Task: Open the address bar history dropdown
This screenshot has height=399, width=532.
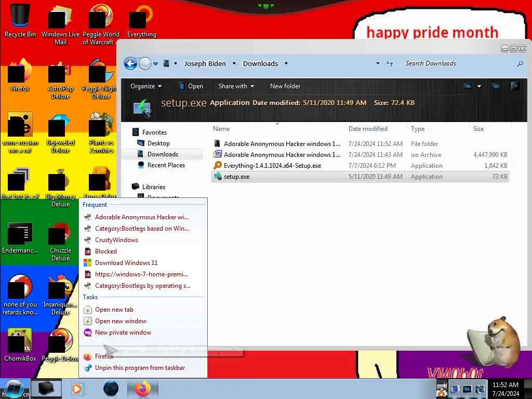Action: pyautogui.click(x=378, y=63)
